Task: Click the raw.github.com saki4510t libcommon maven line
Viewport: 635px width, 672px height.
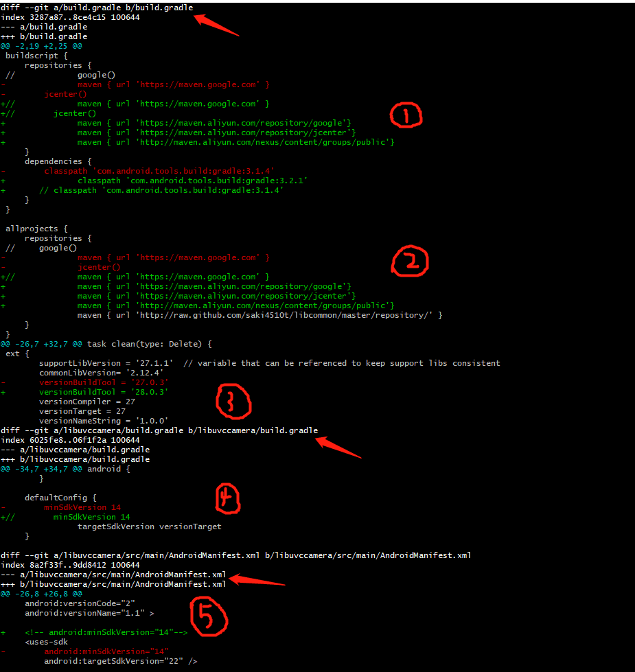Action: click(259, 315)
